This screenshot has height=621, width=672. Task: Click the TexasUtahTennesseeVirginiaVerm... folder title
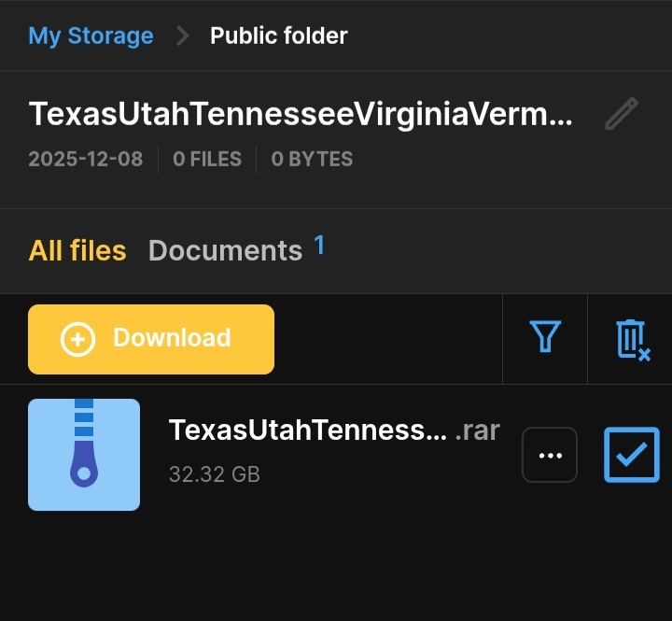[x=301, y=115]
